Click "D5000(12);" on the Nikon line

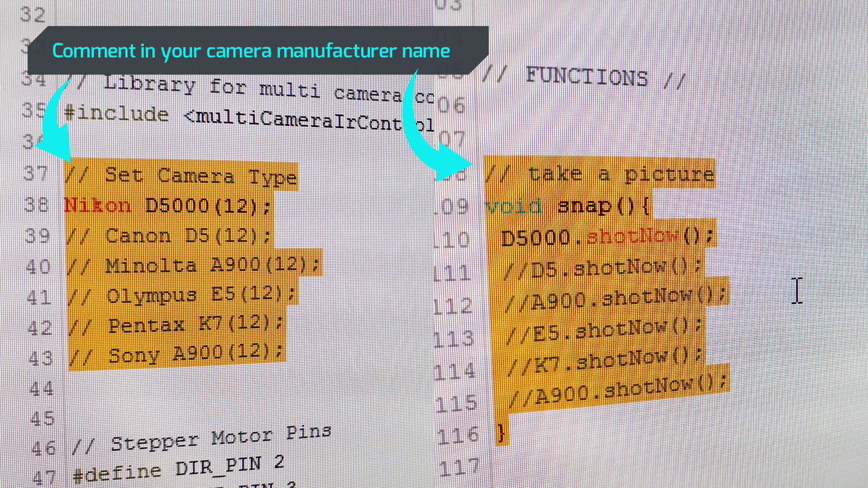208,206
